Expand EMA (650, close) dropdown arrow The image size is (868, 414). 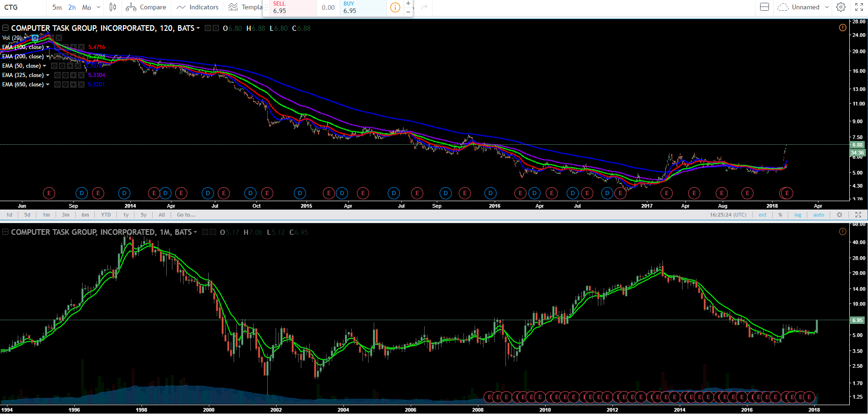click(48, 84)
